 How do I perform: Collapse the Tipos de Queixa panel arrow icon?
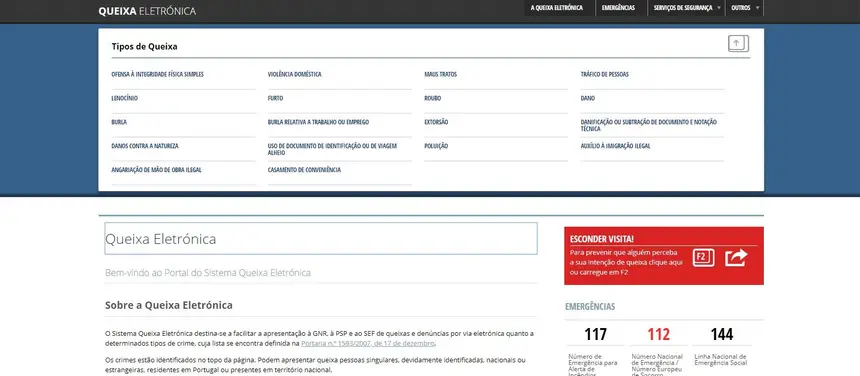coord(738,43)
